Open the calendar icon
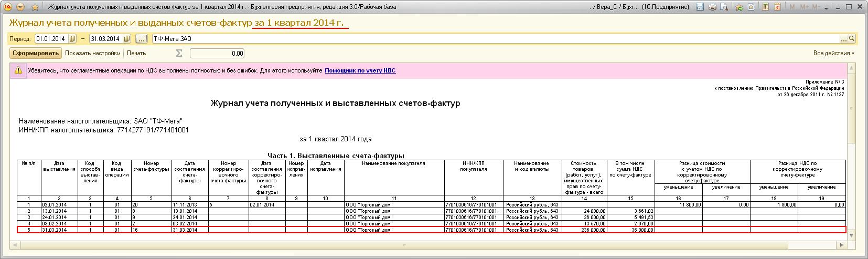 tap(778, 7)
